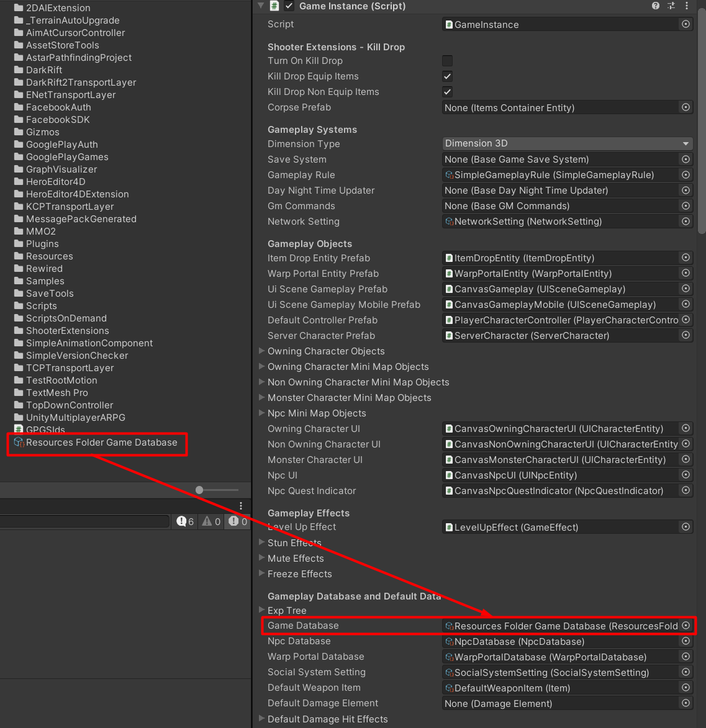Select Resources Folder Game Database asset
The image size is (706, 728).
pyautogui.click(x=96, y=443)
